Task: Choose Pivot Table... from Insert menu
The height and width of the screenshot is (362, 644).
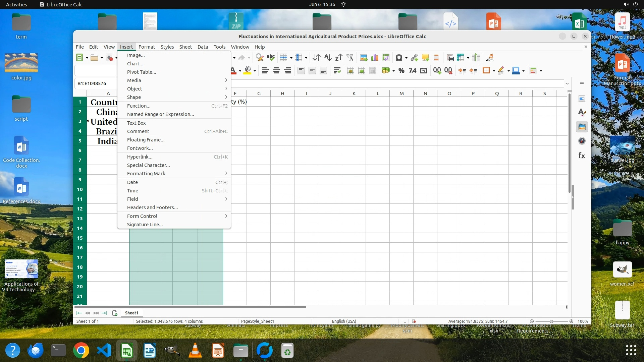Action: [141, 72]
